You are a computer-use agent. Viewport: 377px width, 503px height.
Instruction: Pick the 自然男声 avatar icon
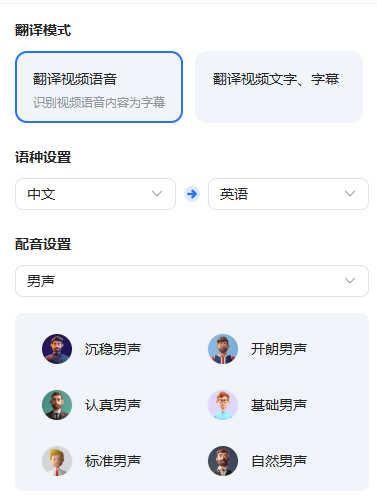tap(223, 461)
